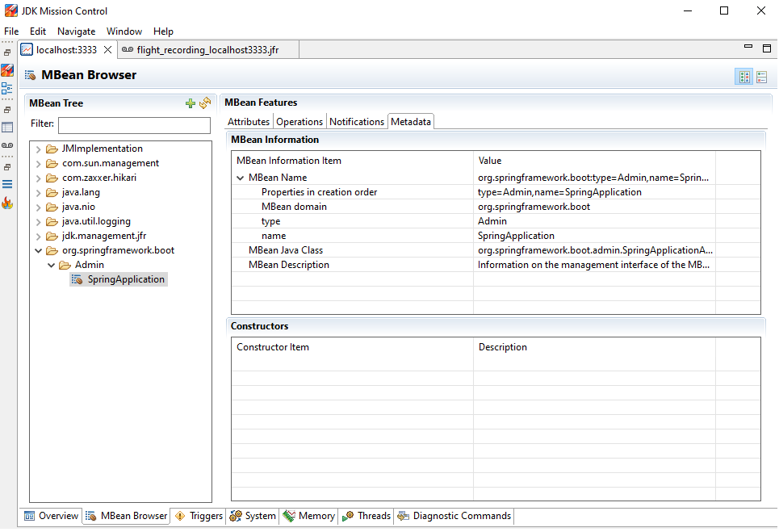Select the MBean Java Class row
This screenshot has width=779, height=532.
tap(496, 250)
